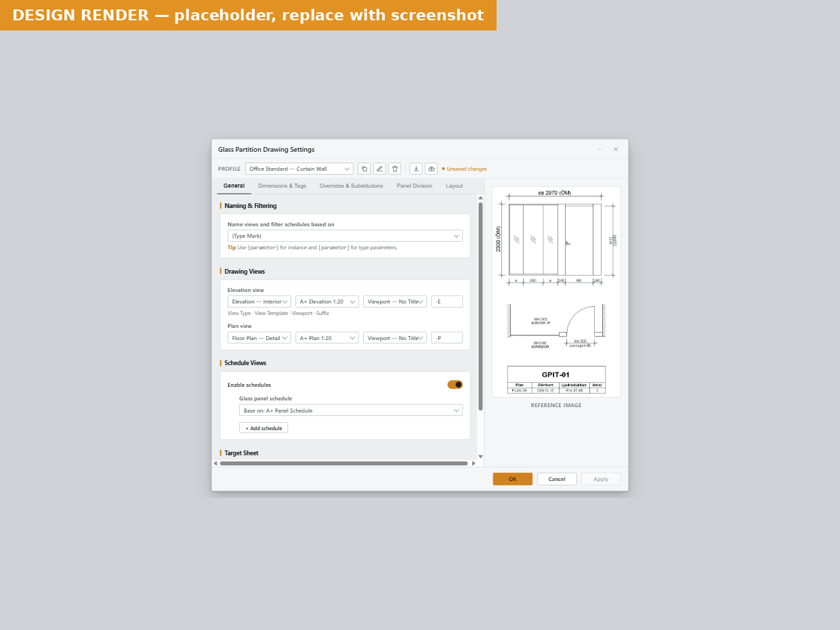Open the Overrides & Substitutions tab

tap(351, 186)
